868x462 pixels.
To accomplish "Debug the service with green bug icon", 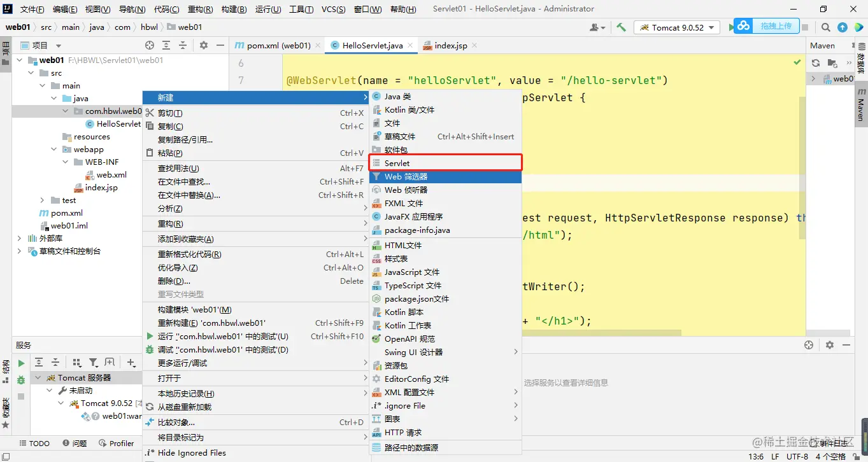I will point(21,380).
